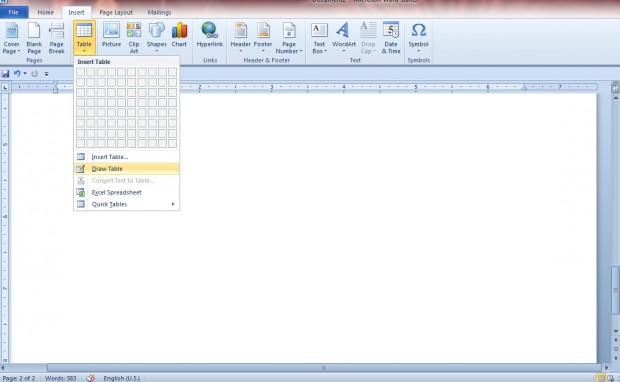The height and width of the screenshot is (382, 620).
Task: Open the Cover Page gallery
Action: point(11,38)
